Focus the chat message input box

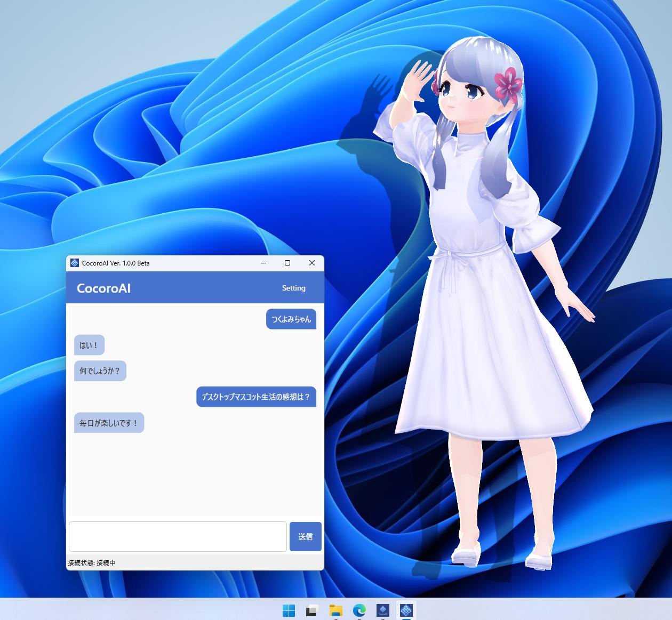(x=178, y=536)
